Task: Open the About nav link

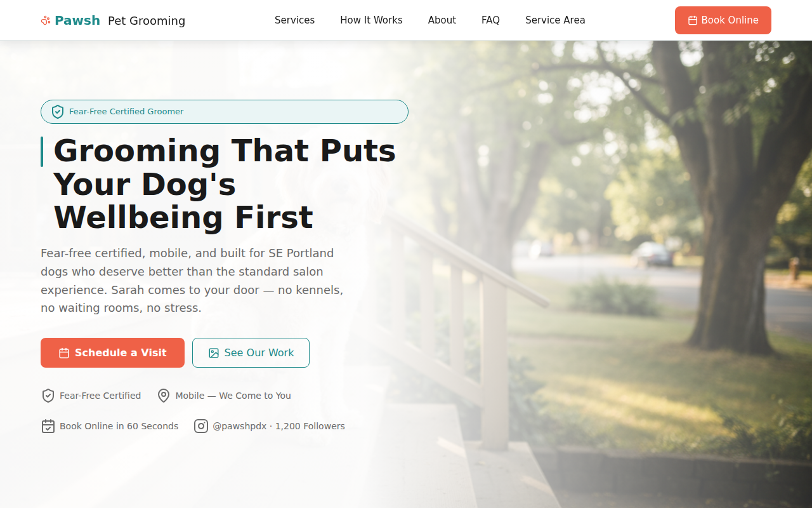Action: click(442, 20)
